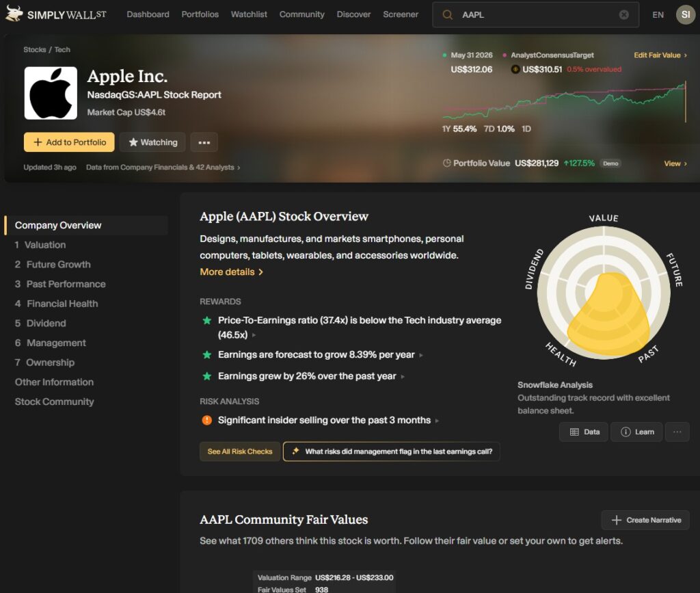The image size is (700, 593).
Task: Click the green star beside earnings forecast reward
Action: click(206, 354)
